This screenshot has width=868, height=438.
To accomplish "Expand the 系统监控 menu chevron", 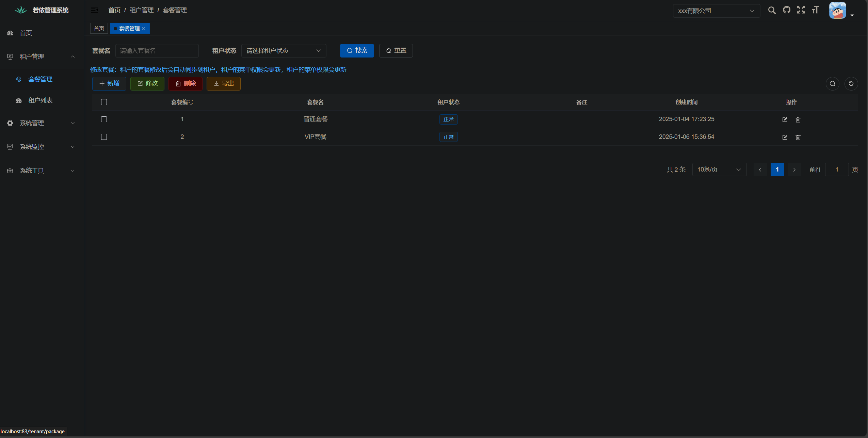I will (73, 147).
